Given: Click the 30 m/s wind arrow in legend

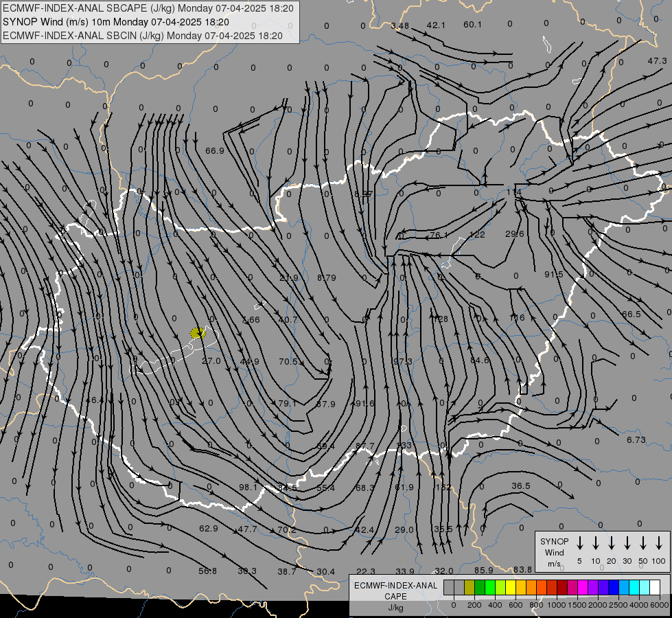Looking at the screenshot, I should point(627,543).
